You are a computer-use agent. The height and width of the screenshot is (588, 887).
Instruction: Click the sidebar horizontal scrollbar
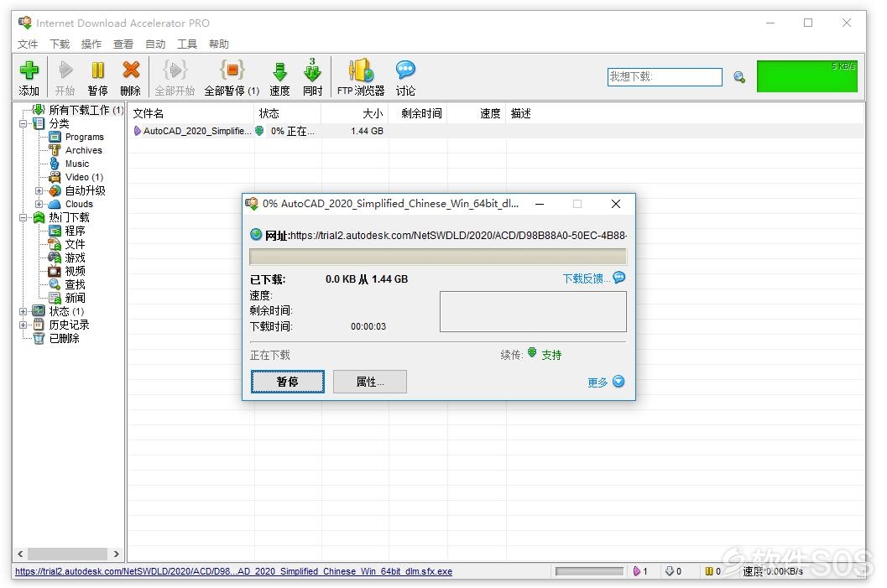pos(68,554)
